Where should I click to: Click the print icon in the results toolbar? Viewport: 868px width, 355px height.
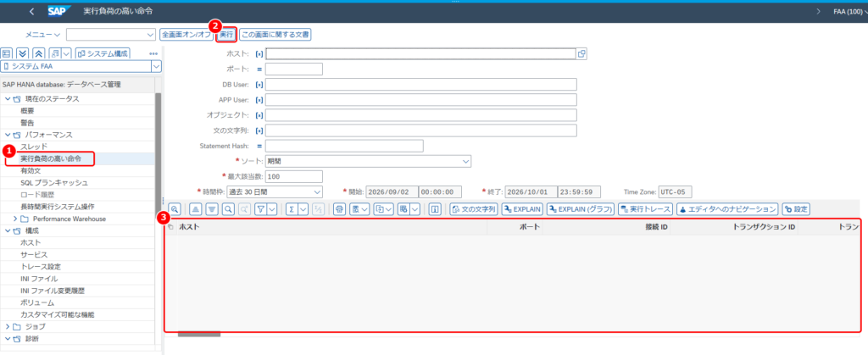[x=340, y=209]
